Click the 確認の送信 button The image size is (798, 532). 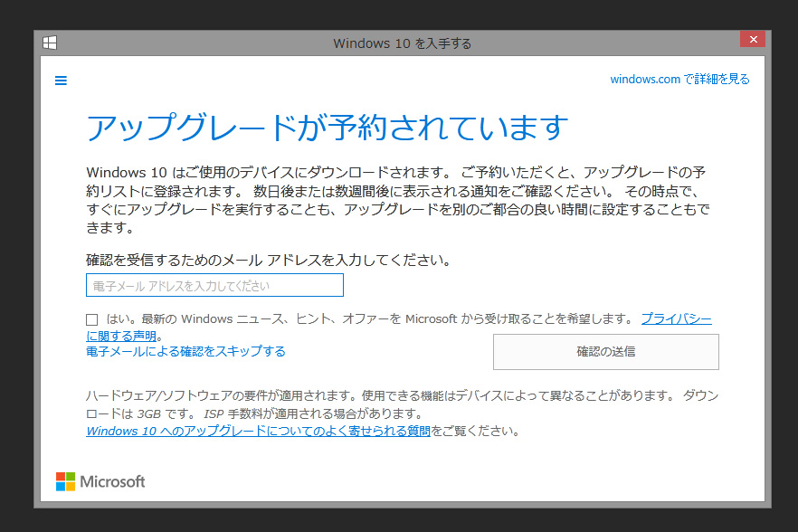point(605,352)
